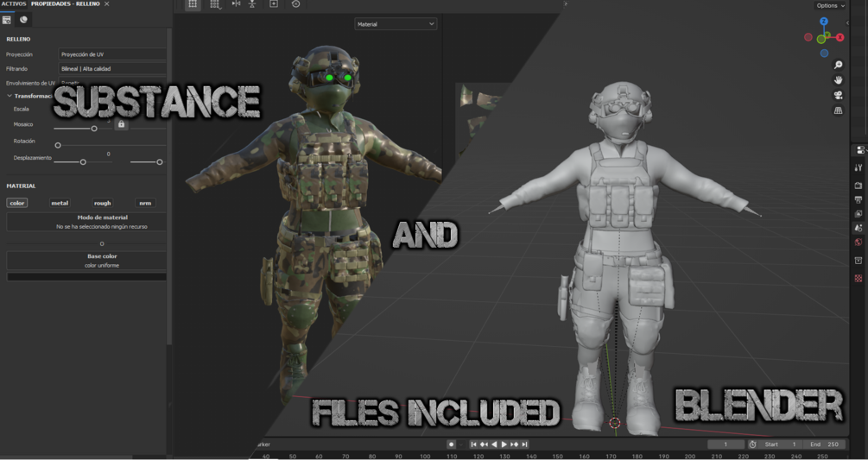This screenshot has width=868, height=460.
Task: Click the pan view hand icon
Action: pyautogui.click(x=838, y=80)
